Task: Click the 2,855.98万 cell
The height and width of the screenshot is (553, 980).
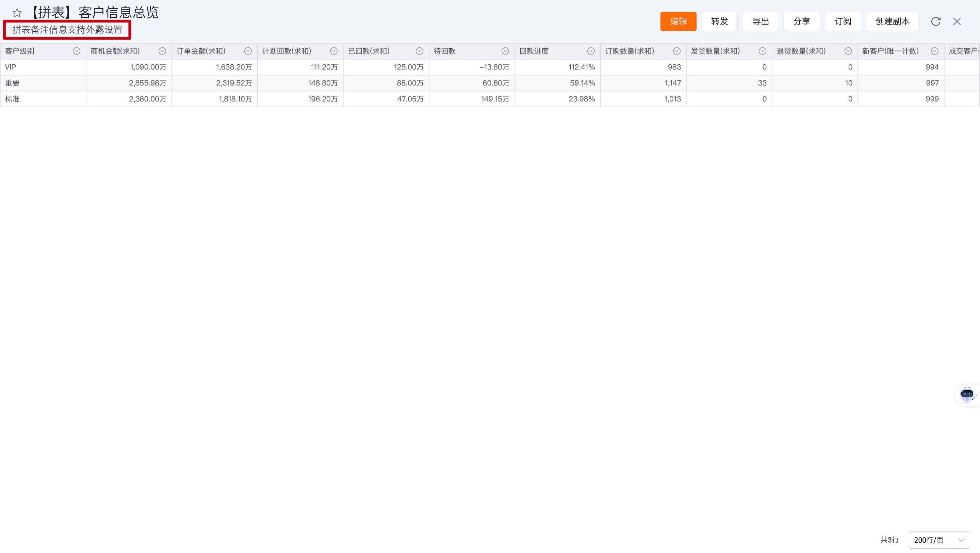Action: (129, 83)
